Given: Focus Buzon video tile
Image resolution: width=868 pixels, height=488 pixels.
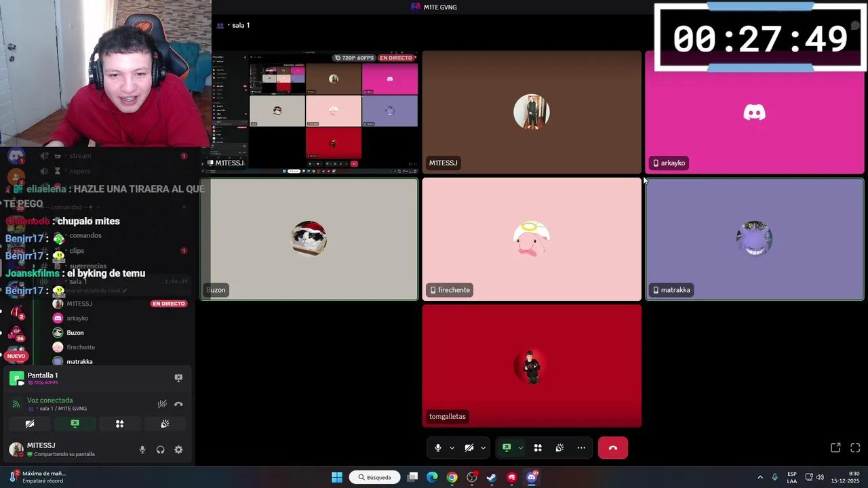Looking at the screenshot, I should pyautogui.click(x=309, y=239).
